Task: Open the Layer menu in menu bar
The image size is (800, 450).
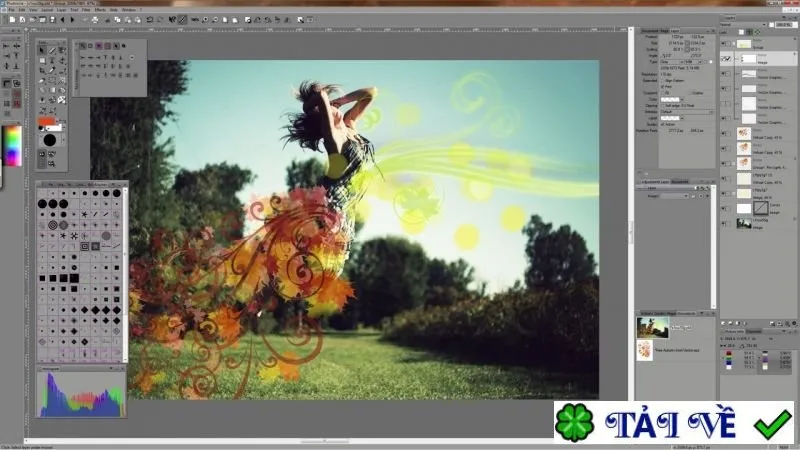Action: coord(61,10)
